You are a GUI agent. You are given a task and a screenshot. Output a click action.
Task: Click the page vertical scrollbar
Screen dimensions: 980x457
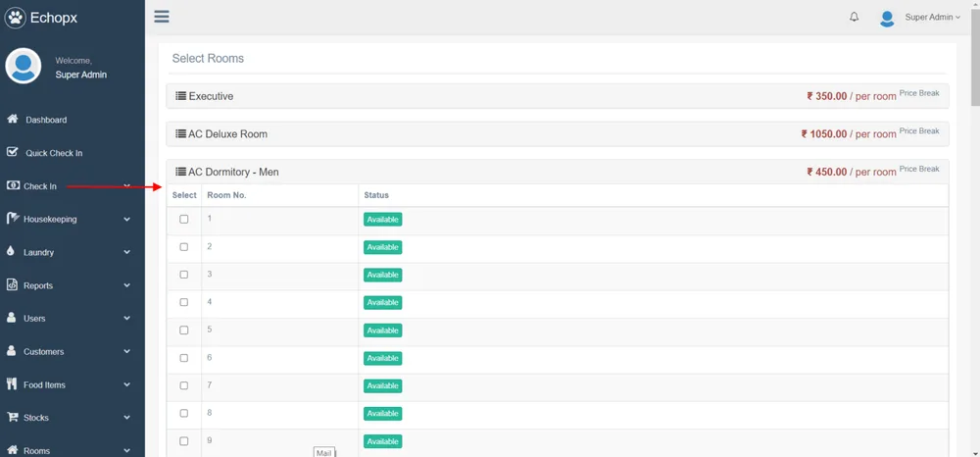click(x=975, y=228)
